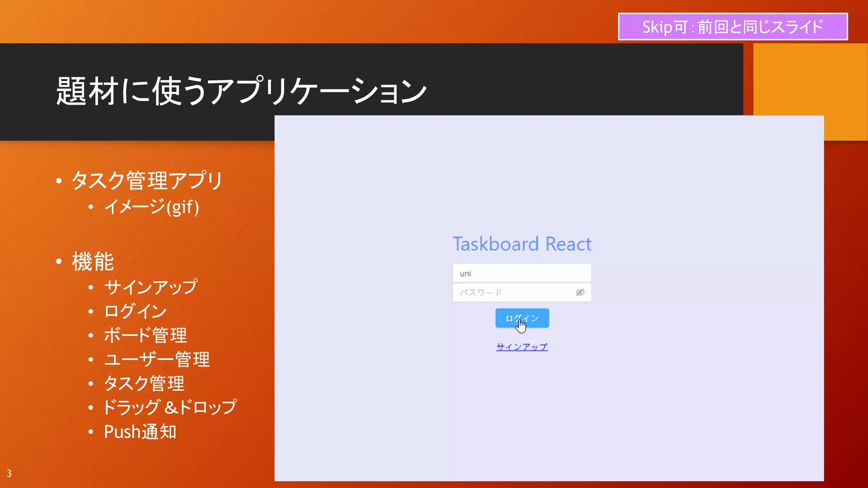Click the blue ログイン button
This screenshot has width=868, height=488.
click(522, 318)
